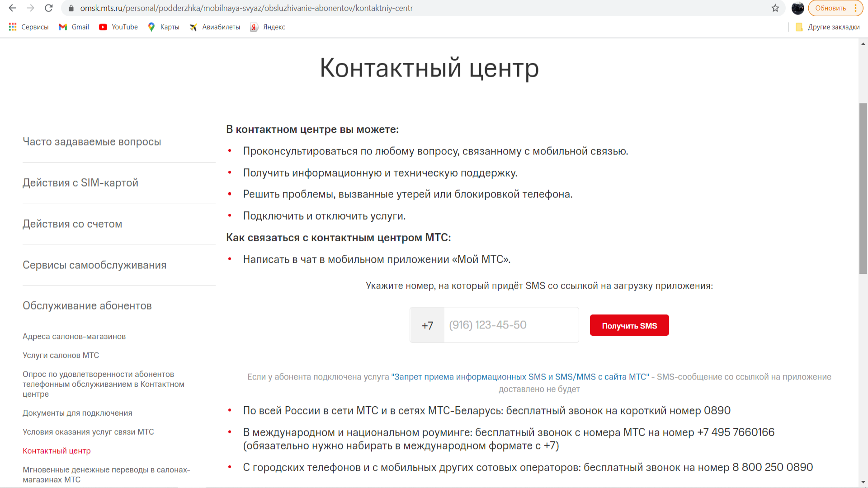Image resolution: width=868 pixels, height=488 pixels.
Task: Click the +7 495 7660166 roaming number line
Action: (509, 439)
